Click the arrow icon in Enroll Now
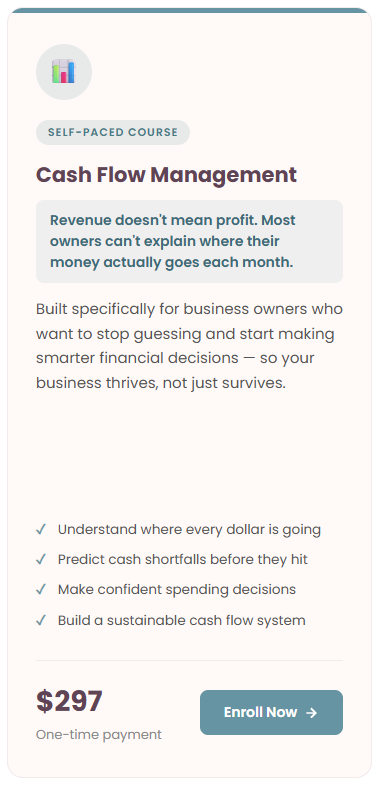 click(311, 712)
